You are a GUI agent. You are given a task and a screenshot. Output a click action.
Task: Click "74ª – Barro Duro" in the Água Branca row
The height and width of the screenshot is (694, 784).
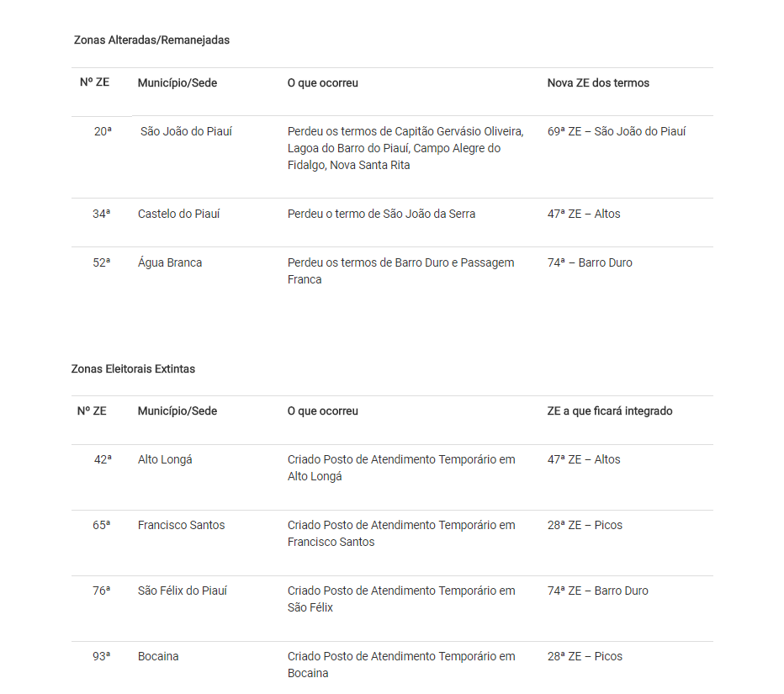coord(590,262)
